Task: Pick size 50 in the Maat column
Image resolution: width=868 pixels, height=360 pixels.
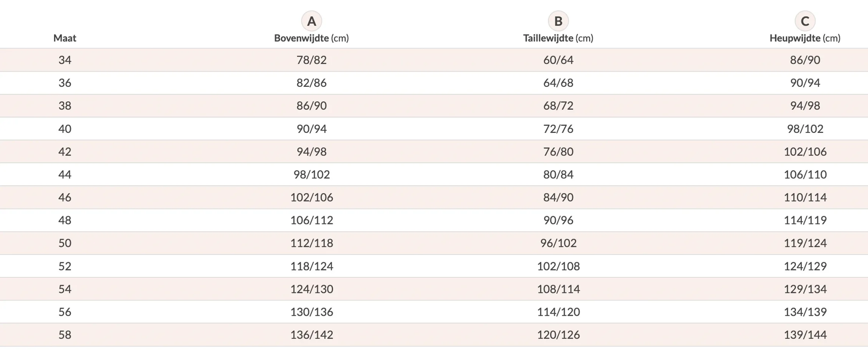Action: (65, 243)
